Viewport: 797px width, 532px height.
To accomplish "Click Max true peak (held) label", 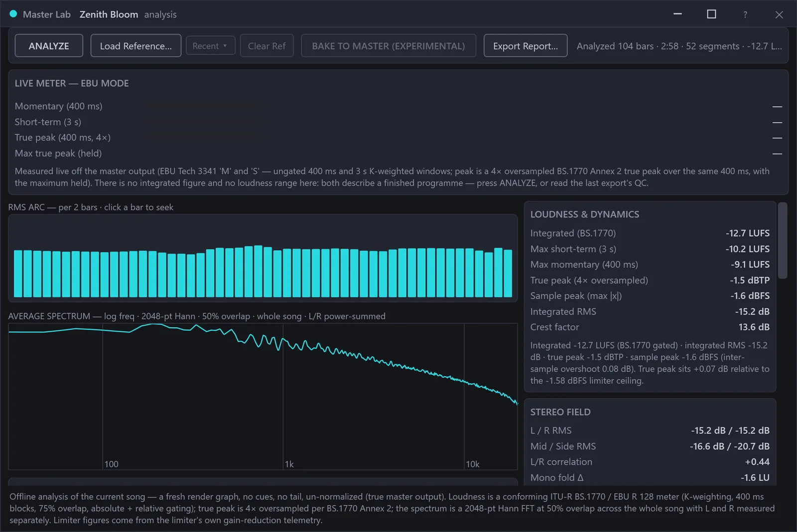I will tap(58, 153).
